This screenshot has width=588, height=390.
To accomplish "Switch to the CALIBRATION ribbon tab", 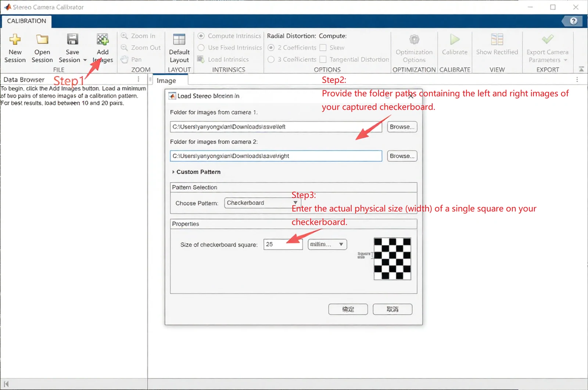I will [26, 21].
